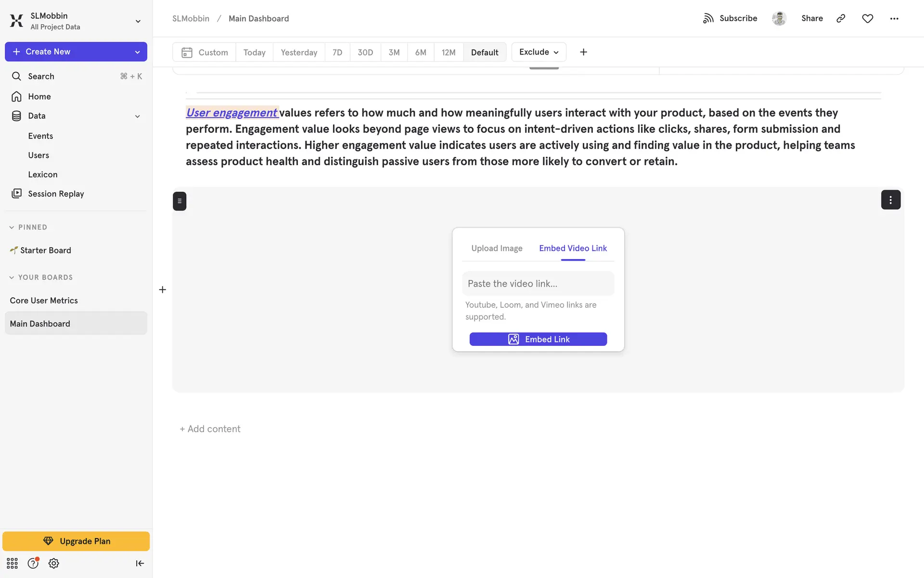Image resolution: width=924 pixels, height=578 pixels.
Task: Switch to the Upload Image tab
Action: [497, 248]
